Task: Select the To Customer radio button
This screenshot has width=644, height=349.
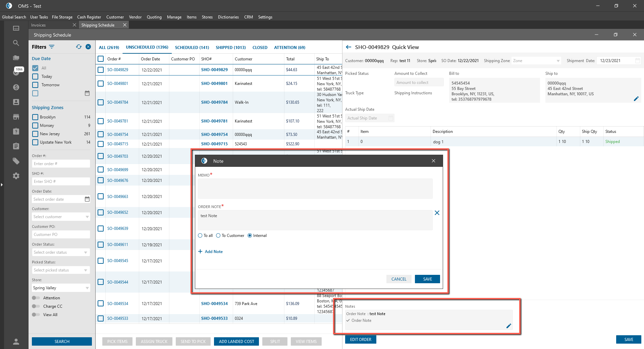Action: click(x=218, y=236)
